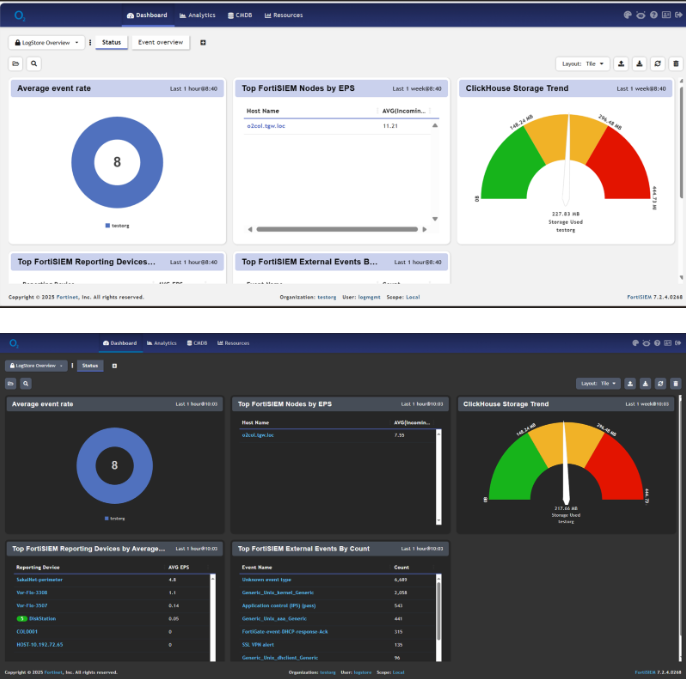Open the HOST-10.192.72.65 device link
This screenshot has width=686, height=679.
tap(40, 645)
